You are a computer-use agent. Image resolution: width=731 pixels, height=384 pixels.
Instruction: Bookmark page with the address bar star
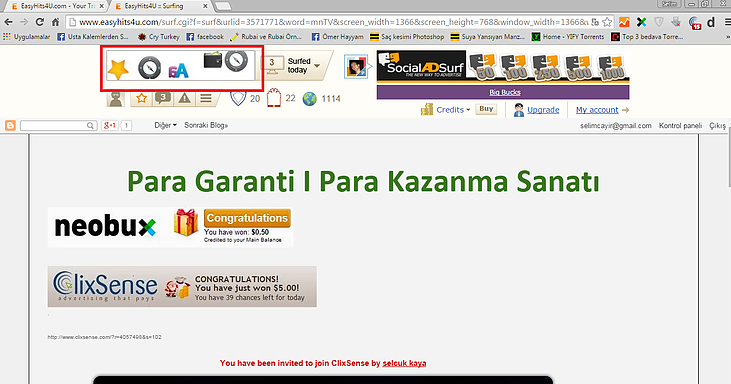coord(607,22)
